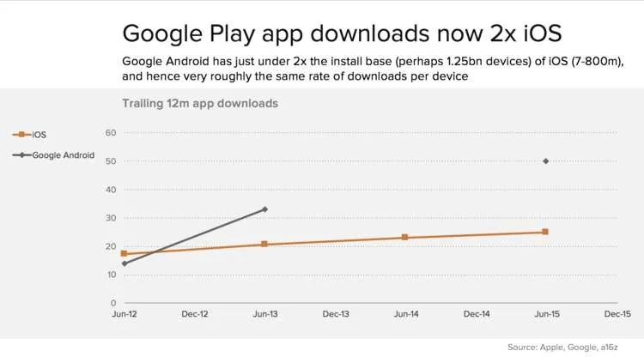Click the chart title about Google Play downloads
Screen dimensions: 644x363
coord(342,33)
